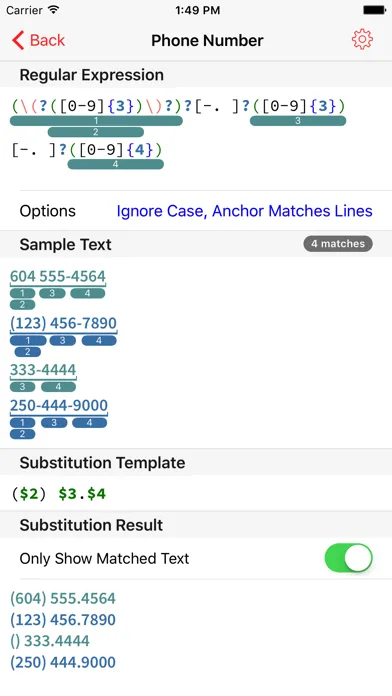
Task: Tap the battery icon in status bar
Action: click(x=374, y=10)
